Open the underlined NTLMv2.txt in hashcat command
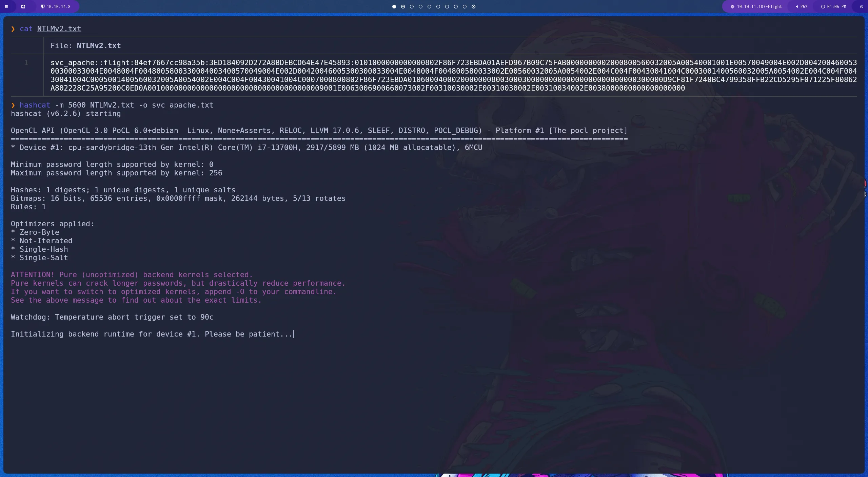The height and width of the screenshot is (477, 868). coord(112,105)
